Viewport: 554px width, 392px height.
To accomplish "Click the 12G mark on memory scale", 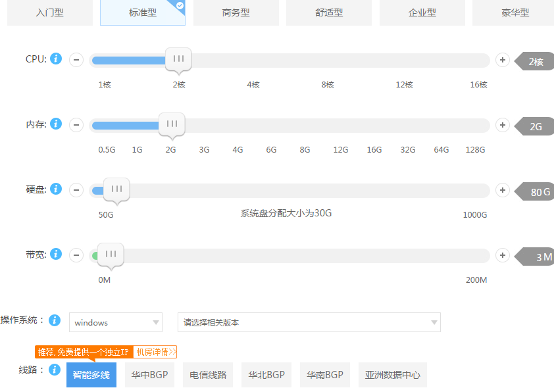I will [x=341, y=150].
